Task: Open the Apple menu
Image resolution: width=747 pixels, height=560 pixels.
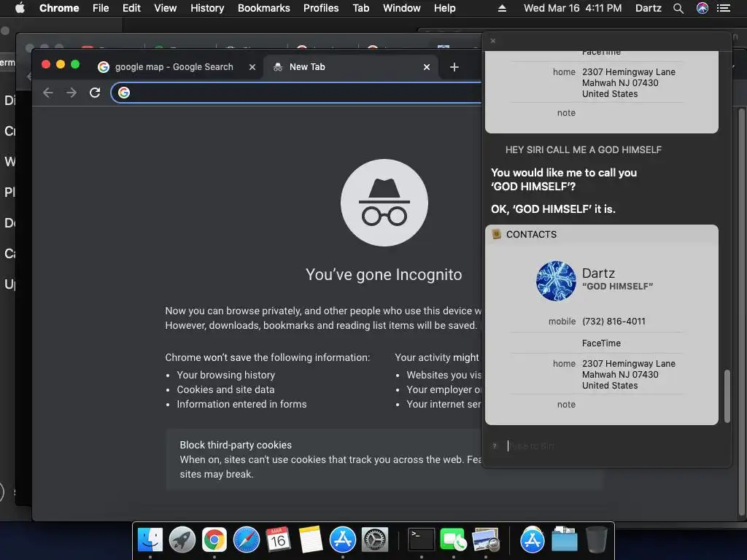Action: (20, 8)
